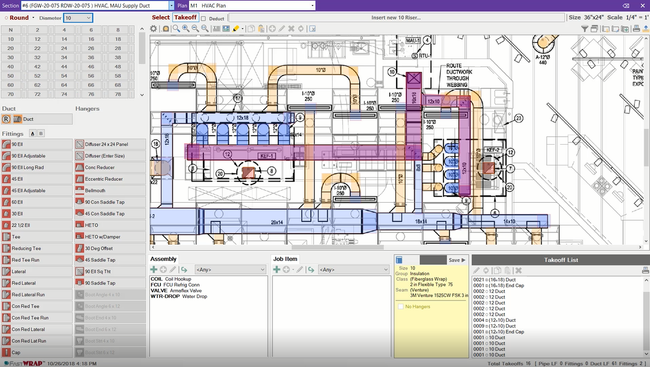This screenshot has height=367, width=650.
Task: Open the Section dropdown
Action: (x=172, y=5)
